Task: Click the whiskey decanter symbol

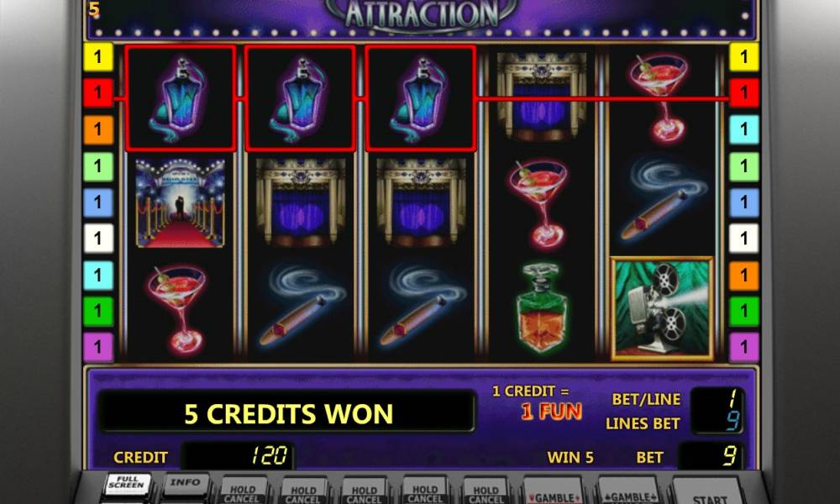Action: (x=540, y=308)
